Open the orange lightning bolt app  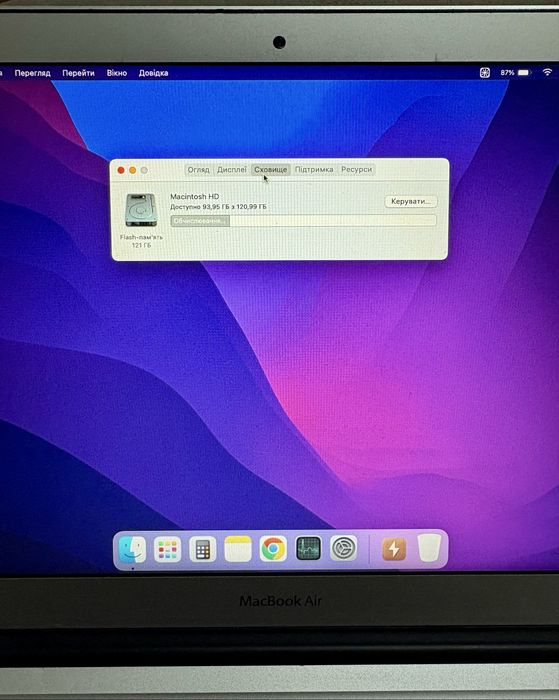pos(394,549)
